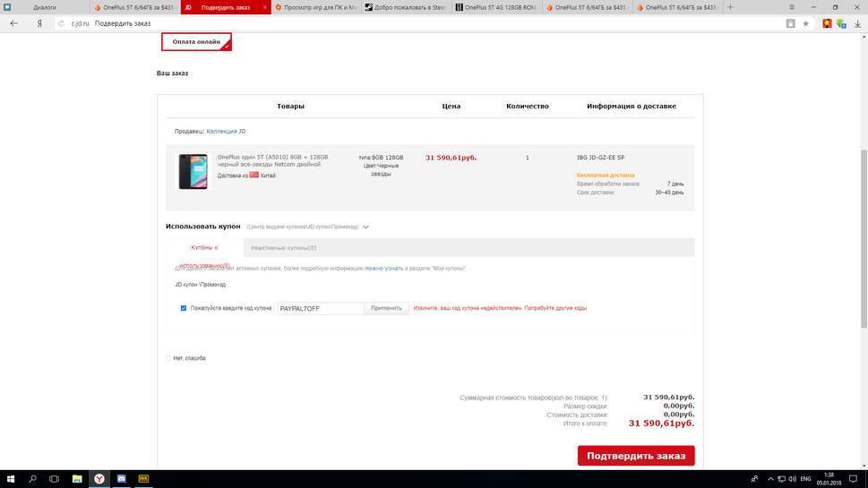Open Купоны к использованию tab
The width and height of the screenshot is (868, 488).
[x=204, y=248]
